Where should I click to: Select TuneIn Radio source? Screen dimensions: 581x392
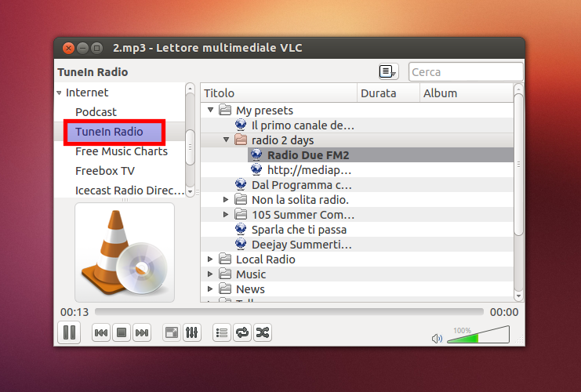click(x=109, y=132)
